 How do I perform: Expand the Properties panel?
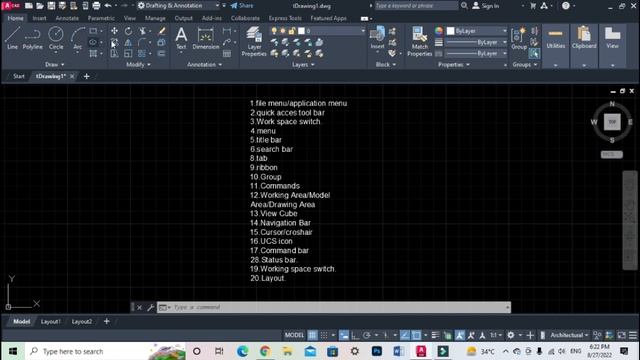point(453,64)
